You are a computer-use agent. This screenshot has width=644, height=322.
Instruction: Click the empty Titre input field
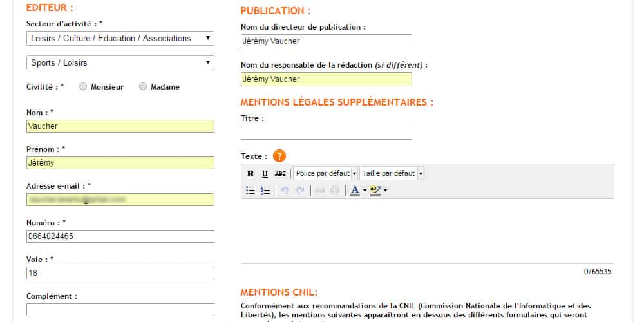pyautogui.click(x=327, y=133)
